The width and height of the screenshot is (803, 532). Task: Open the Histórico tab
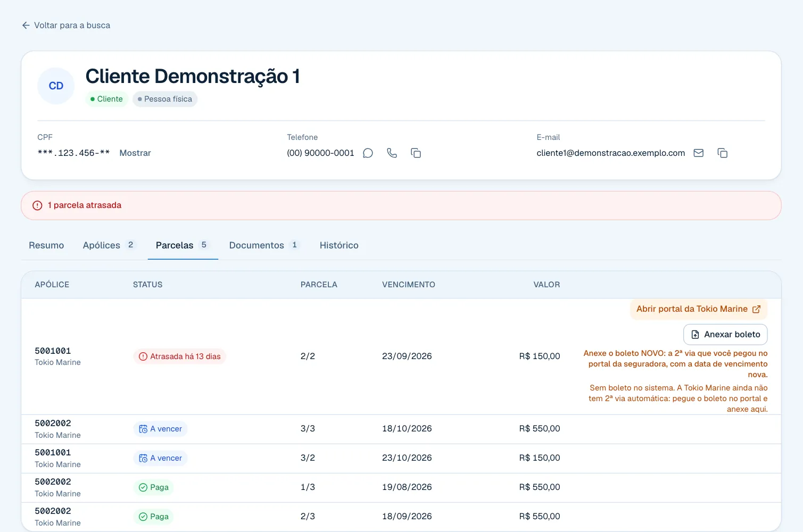click(339, 245)
